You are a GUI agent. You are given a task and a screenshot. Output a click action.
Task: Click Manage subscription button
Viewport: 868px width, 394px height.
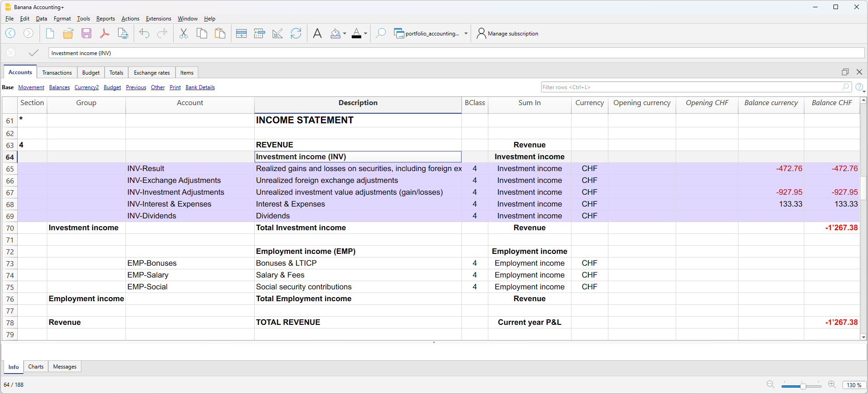(507, 33)
